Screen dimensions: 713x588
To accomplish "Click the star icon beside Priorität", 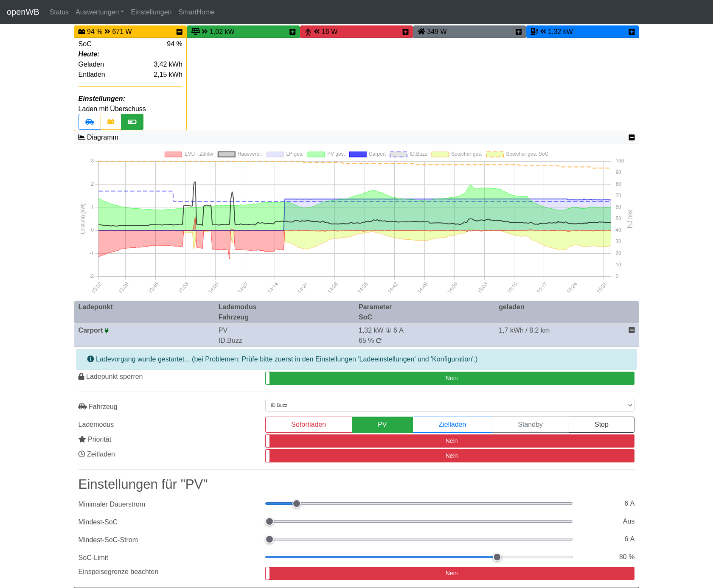I will coord(82,439).
